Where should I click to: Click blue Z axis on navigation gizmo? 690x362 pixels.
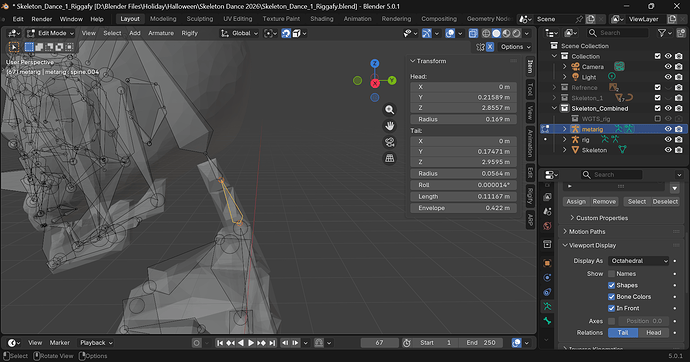[374, 63]
